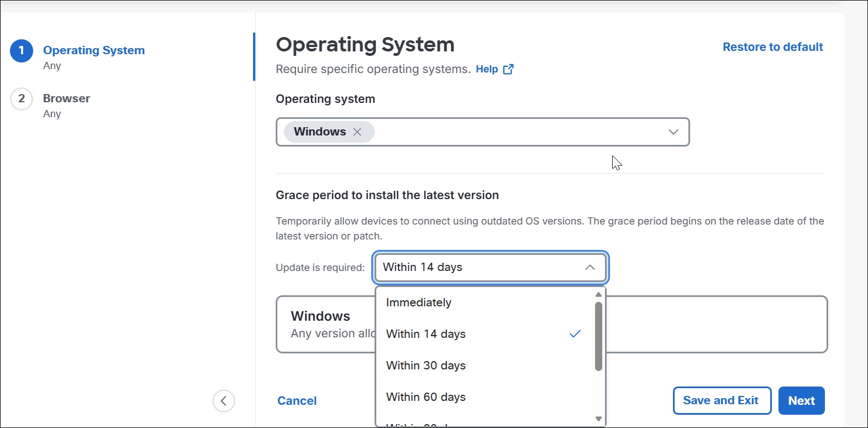Select 'Immediately' from the grace period list
The image size is (868, 428).
(484, 302)
